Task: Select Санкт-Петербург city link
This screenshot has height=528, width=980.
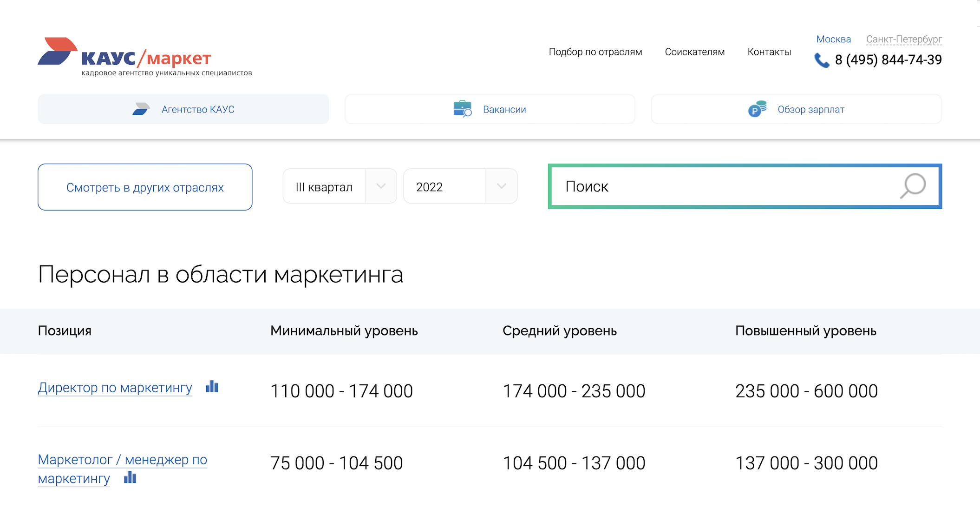Action: point(904,39)
